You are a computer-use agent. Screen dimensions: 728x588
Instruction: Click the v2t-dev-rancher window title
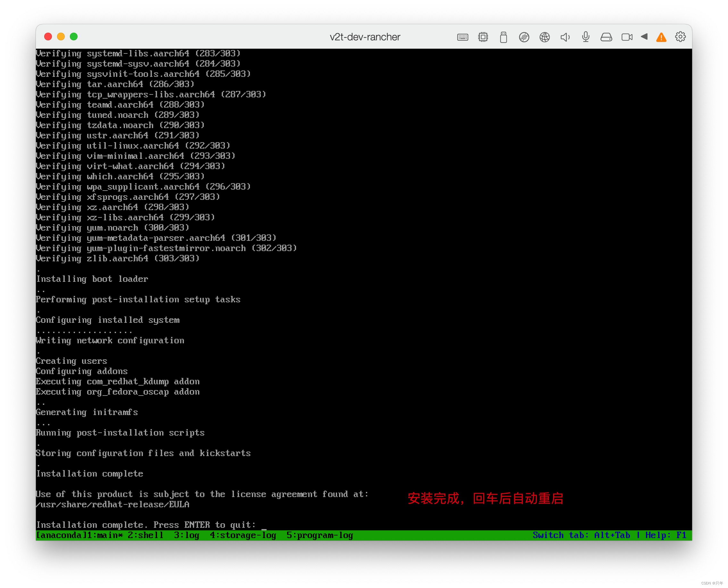point(365,37)
